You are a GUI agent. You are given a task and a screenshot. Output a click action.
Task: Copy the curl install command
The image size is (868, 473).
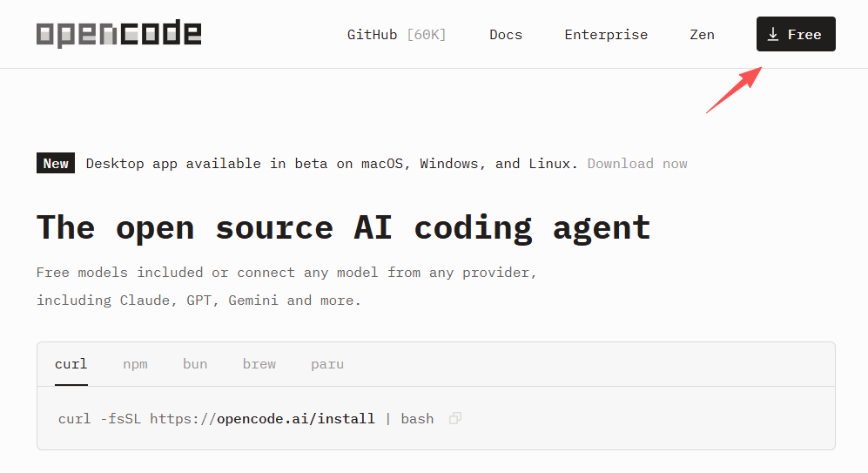pyautogui.click(x=454, y=419)
